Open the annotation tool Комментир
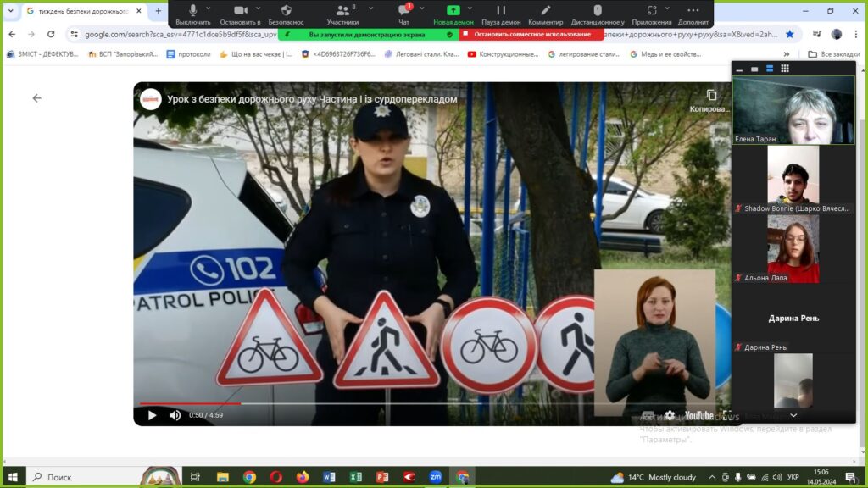Viewport: 868px width, 488px height. click(545, 14)
